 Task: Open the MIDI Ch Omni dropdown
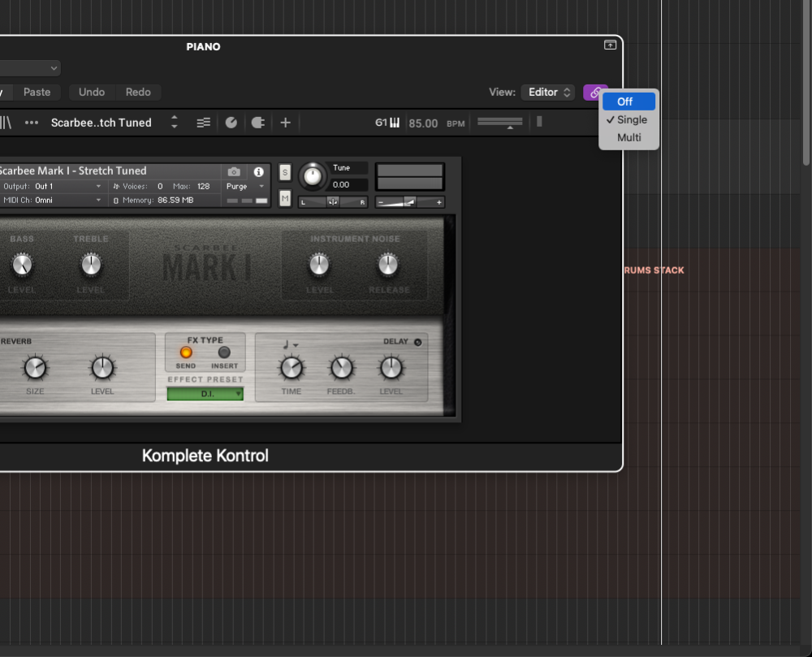(x=52, y=201)
